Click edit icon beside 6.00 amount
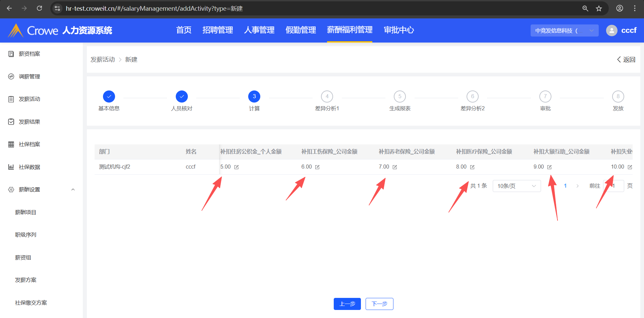The height and width of the screenshot is (318, 644). point(317,167)
